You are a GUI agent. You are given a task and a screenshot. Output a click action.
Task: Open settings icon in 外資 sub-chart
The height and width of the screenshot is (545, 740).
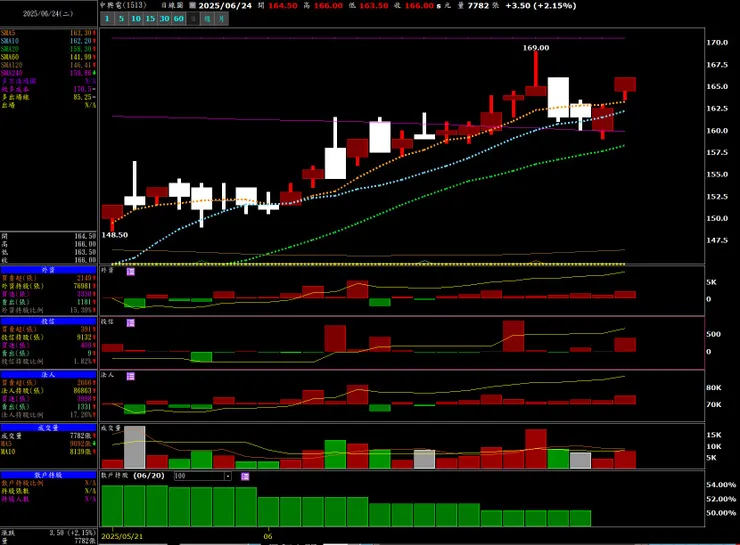(x=131, y=271)
